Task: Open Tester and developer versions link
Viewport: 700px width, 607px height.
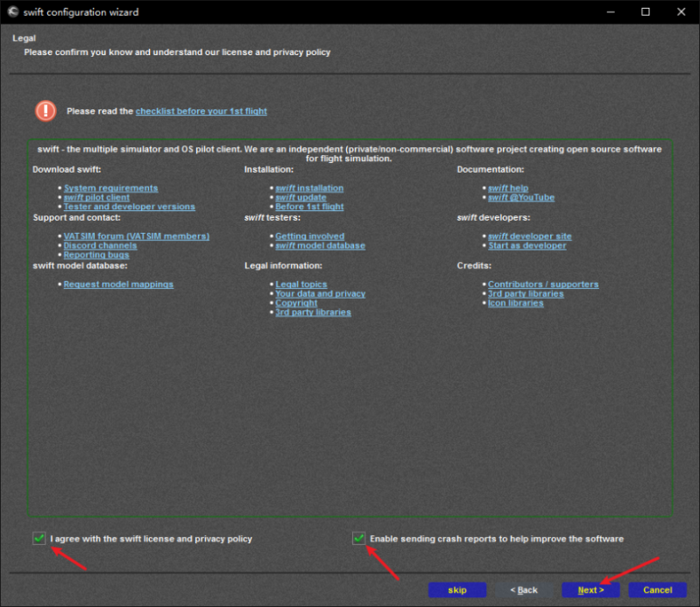Action: (129, 208)
